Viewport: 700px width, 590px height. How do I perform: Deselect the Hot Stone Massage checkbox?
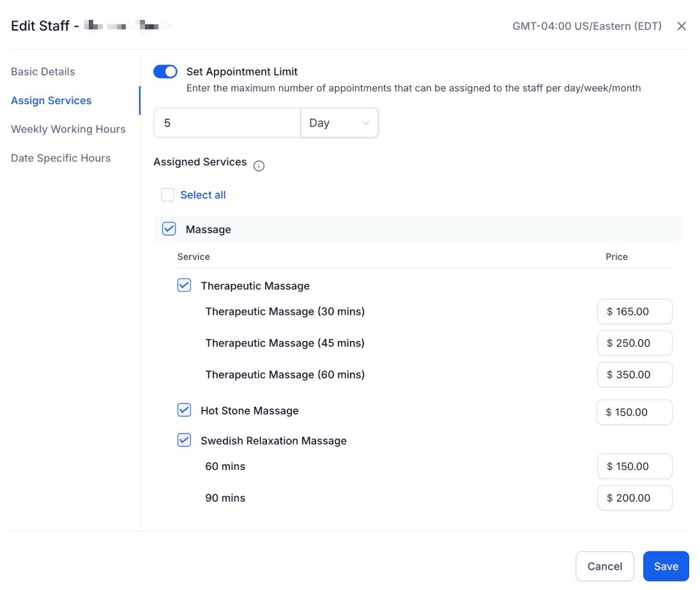point(184,410)
